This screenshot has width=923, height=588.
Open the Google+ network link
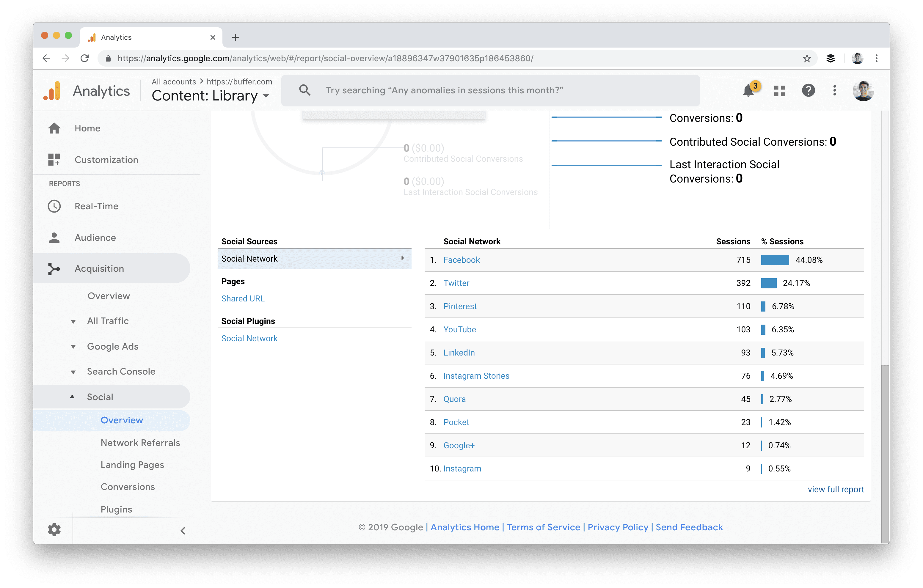pyautogui.click(x=459, y=445)
